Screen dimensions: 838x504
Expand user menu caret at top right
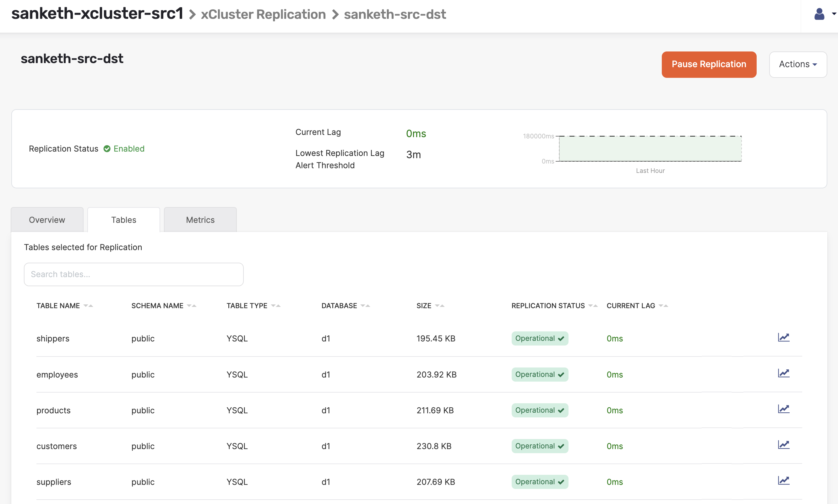pos(834,14)
